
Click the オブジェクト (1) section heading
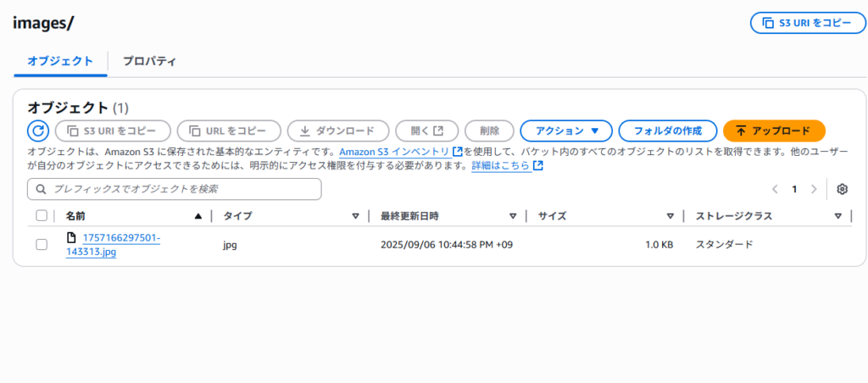point(78,107)
